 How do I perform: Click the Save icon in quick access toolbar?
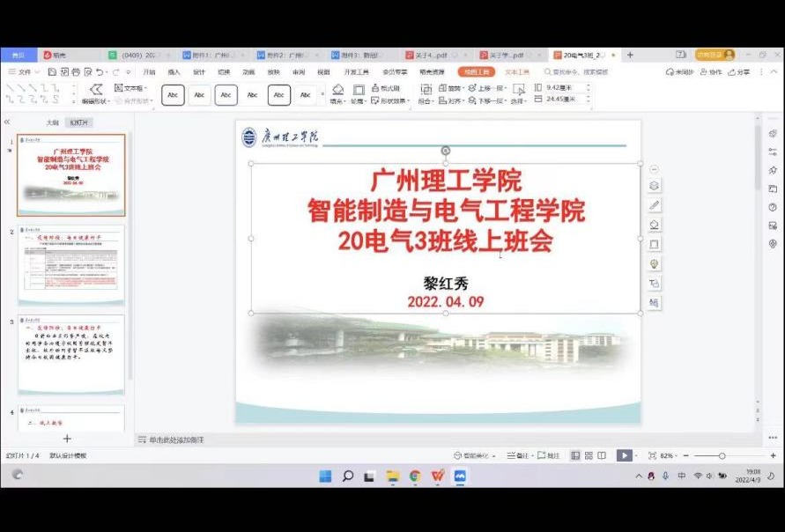pyautogui.click(x=53, y=72)
